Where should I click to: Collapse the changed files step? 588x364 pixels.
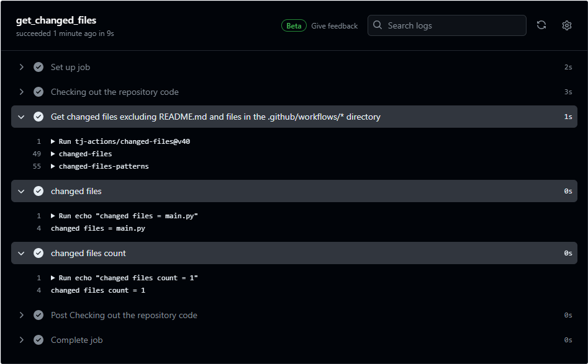click(22, 191)
